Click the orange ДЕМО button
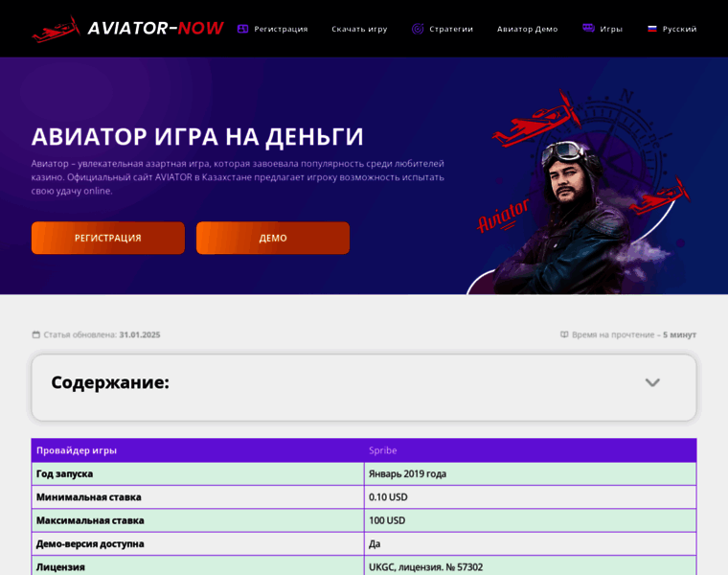 tap(273, 238)
